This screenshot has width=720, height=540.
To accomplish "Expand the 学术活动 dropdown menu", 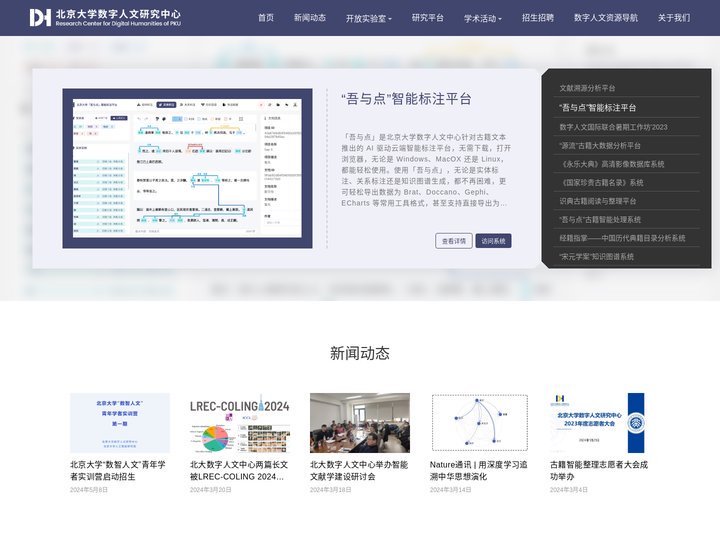I will point(483,18).
